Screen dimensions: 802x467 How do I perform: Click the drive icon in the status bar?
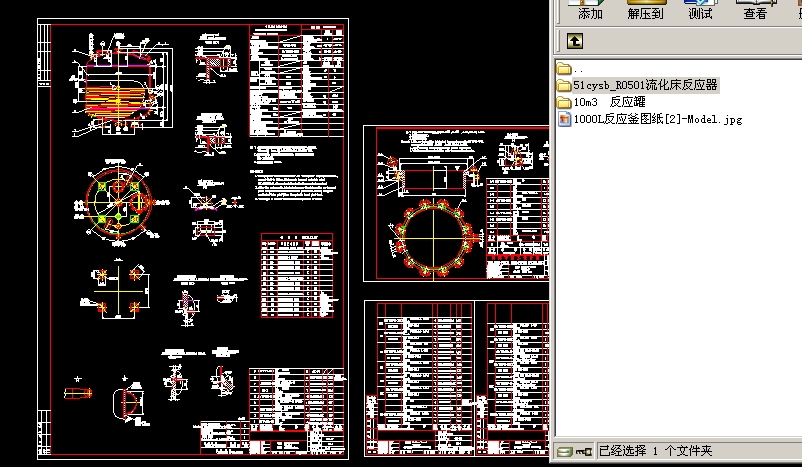pyautogui.click(x=565, y=452)
